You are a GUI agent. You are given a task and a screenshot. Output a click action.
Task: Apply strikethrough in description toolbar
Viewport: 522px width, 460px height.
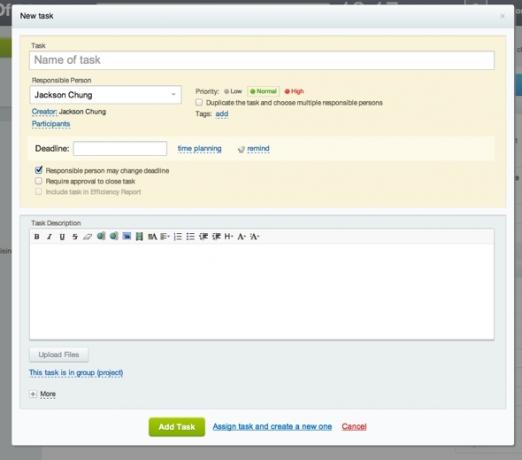pos(75,237)
